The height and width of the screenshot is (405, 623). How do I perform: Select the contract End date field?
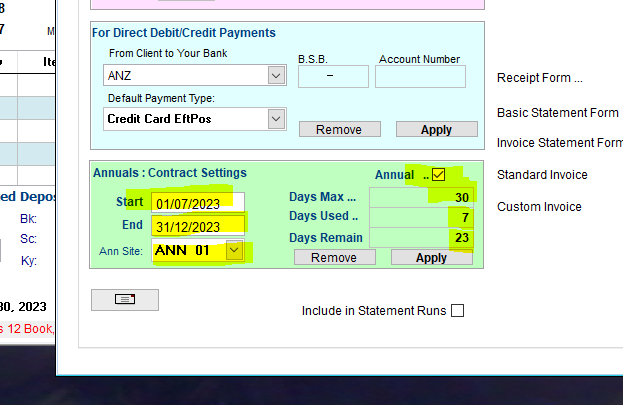[x=197, y=225]
